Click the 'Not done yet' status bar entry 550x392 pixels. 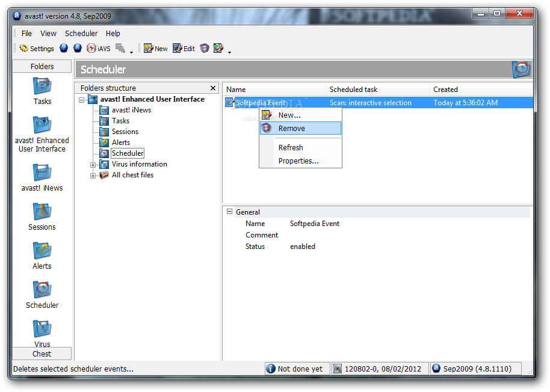tap(297, 369)
